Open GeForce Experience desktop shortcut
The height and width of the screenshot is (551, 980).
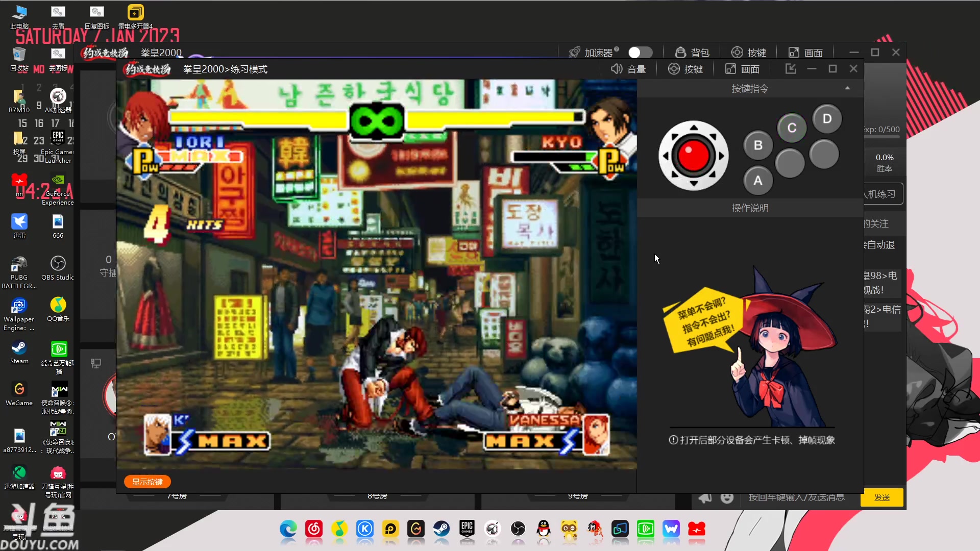pos(58,189)
